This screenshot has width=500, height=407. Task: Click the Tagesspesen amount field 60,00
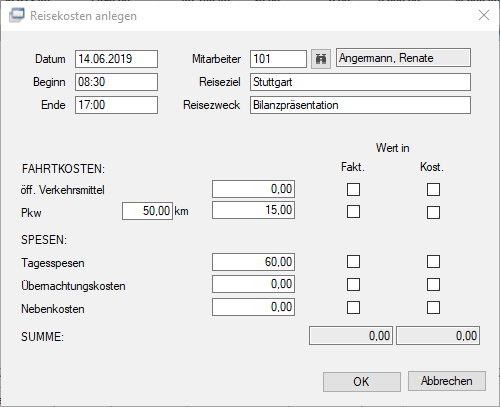click(253, 262)
